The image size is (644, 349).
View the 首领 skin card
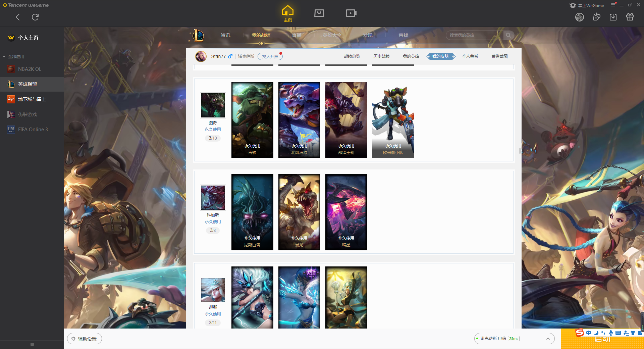pyautogui.click(x=252, y=120)
